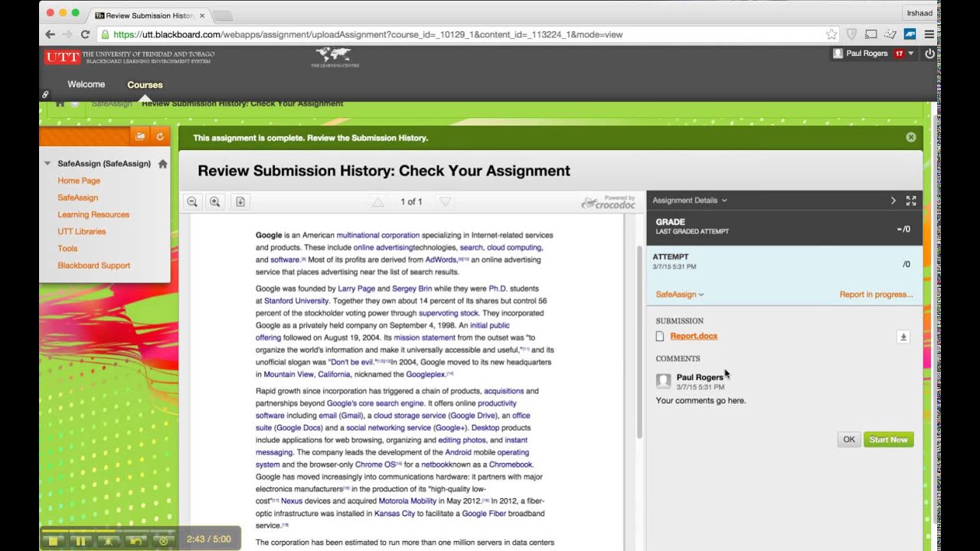Refresh the course menu using orange bar icon
980x551 pixels.
click(x=160, y=136)
